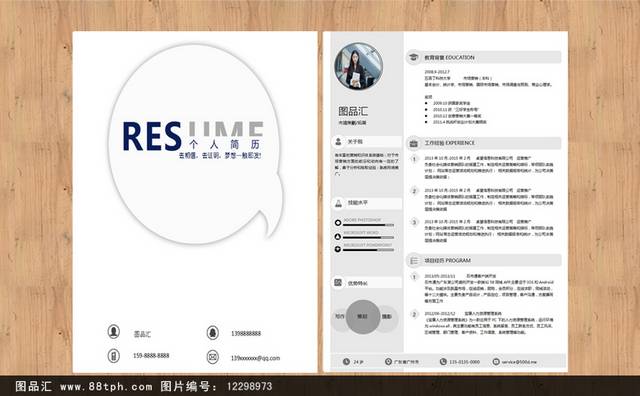Click the www.88tph.com watermark link
The height and width of the screenshot is (396, 640).
pos(106,386)
